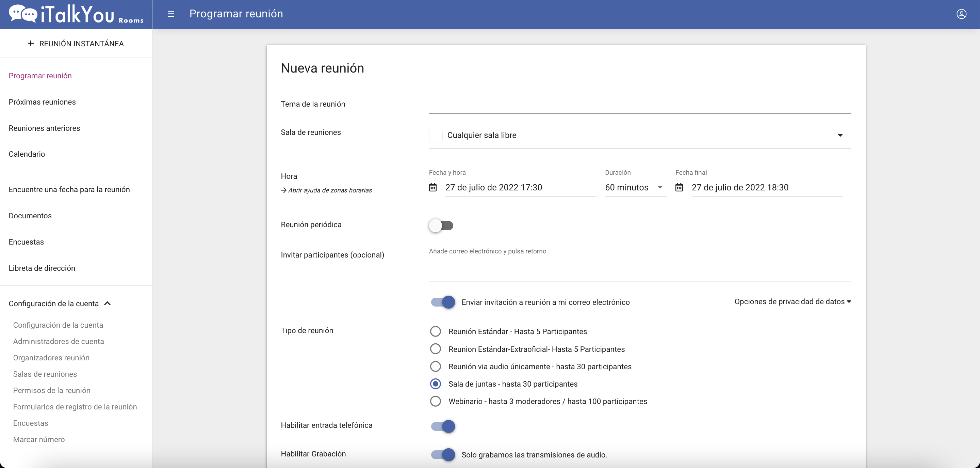Click the start date and time field

520,187
